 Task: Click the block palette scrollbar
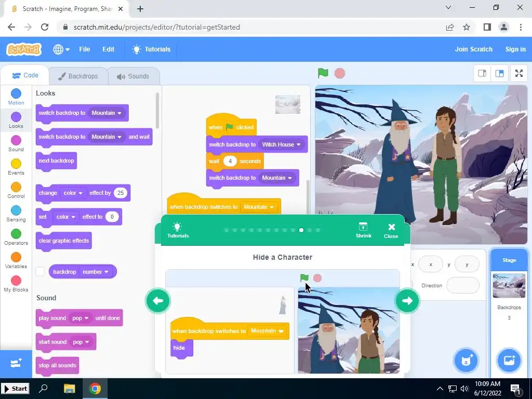[157, 111]
